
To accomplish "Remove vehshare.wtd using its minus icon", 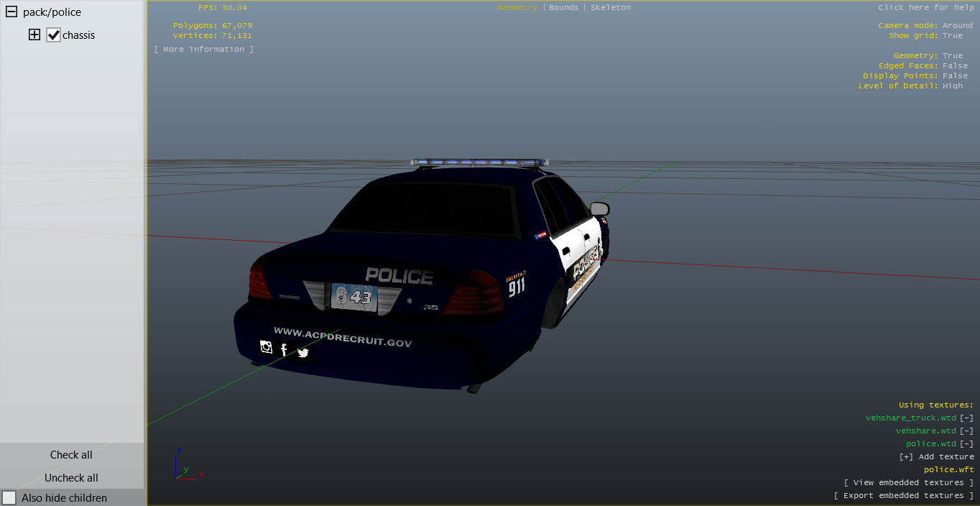I will 966,431.
